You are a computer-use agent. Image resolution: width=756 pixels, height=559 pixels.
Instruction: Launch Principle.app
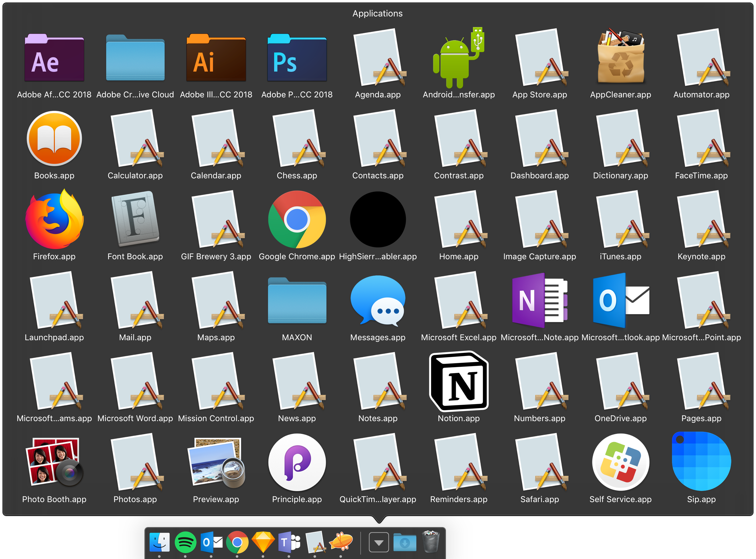coord(297,462)
